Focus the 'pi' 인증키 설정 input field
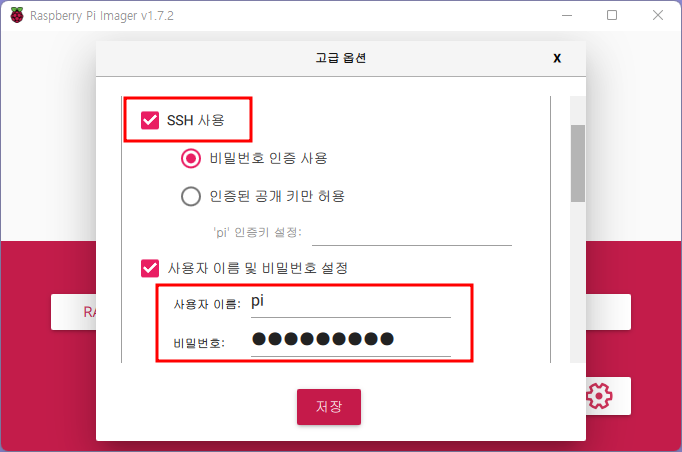The height and width of the screenshot is (452, 682). pyautogui.click(x=411, y=234)
